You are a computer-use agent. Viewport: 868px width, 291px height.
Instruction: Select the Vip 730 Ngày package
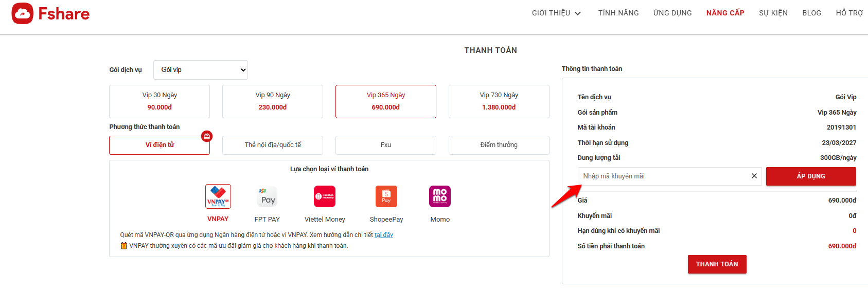(x=499, y=101)
